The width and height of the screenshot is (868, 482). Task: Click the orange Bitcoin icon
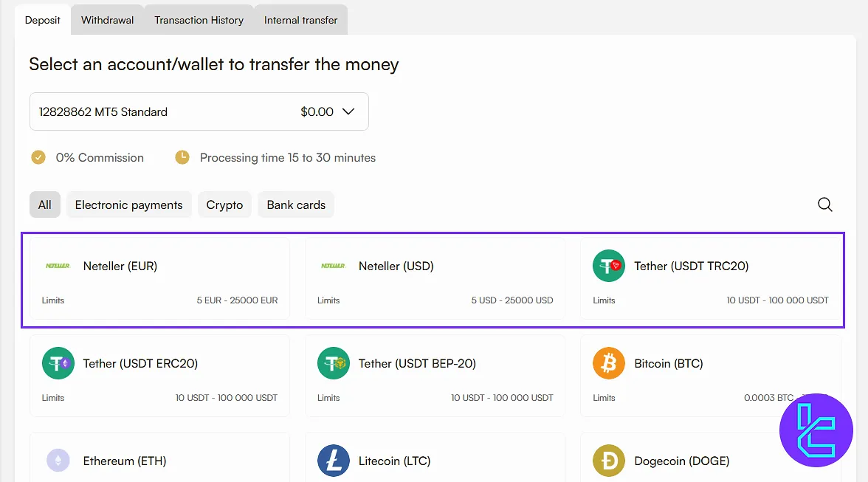tap(609, 363)
